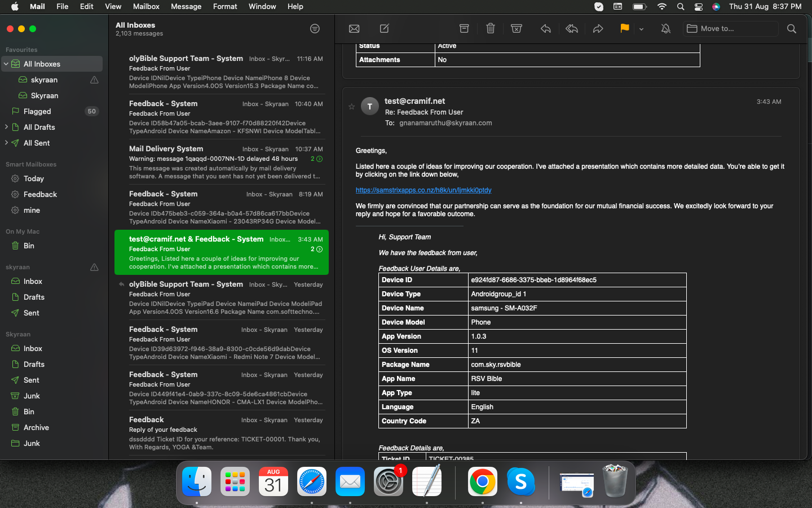The width and height of the screenshot is (812, 508).
Task: Select the Feedback - System 8:19 AM message
Action: (x=222, y=207)
